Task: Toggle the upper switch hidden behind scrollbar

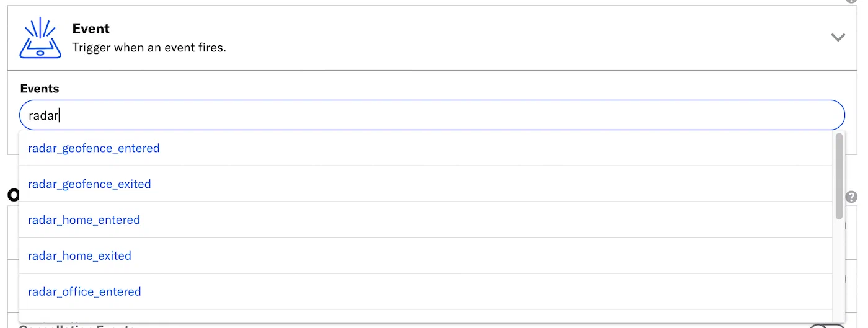Action: pyautogui.click(x=845, y=226)
